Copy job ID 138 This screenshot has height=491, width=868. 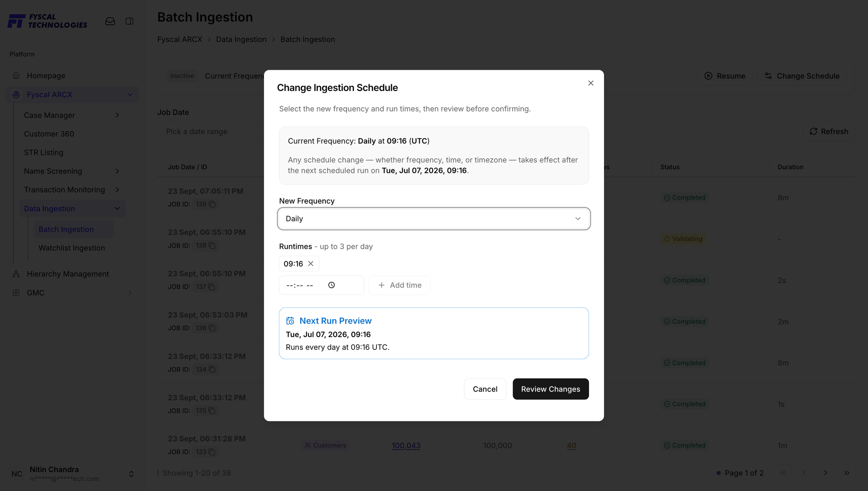(212, 245)
